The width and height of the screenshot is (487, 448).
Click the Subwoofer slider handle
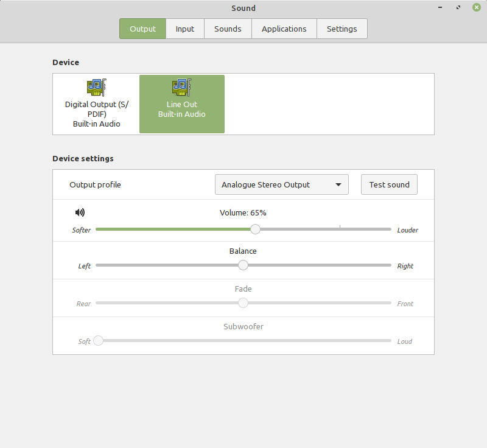[98, 341]
